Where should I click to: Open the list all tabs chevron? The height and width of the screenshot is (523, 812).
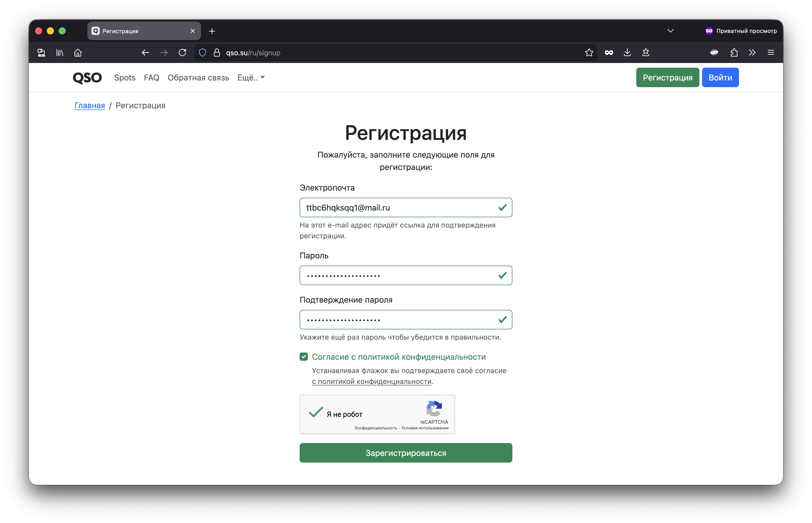[x=670, y=31]
